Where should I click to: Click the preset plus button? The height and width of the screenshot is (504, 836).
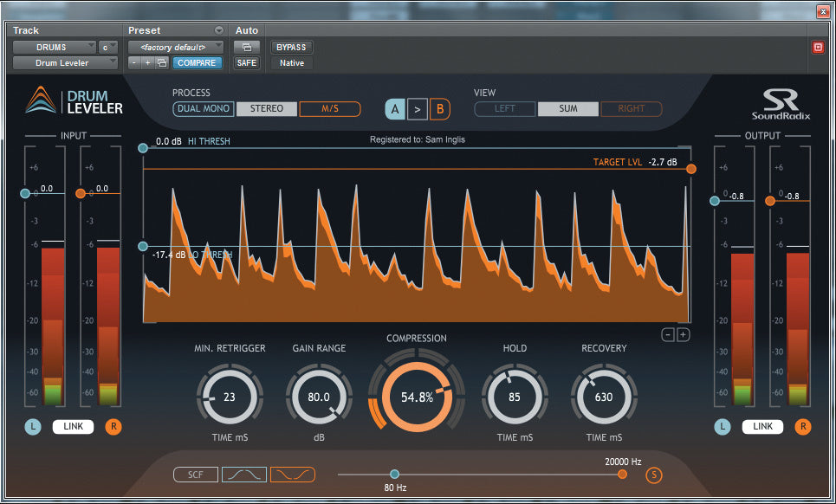[147, 63]
